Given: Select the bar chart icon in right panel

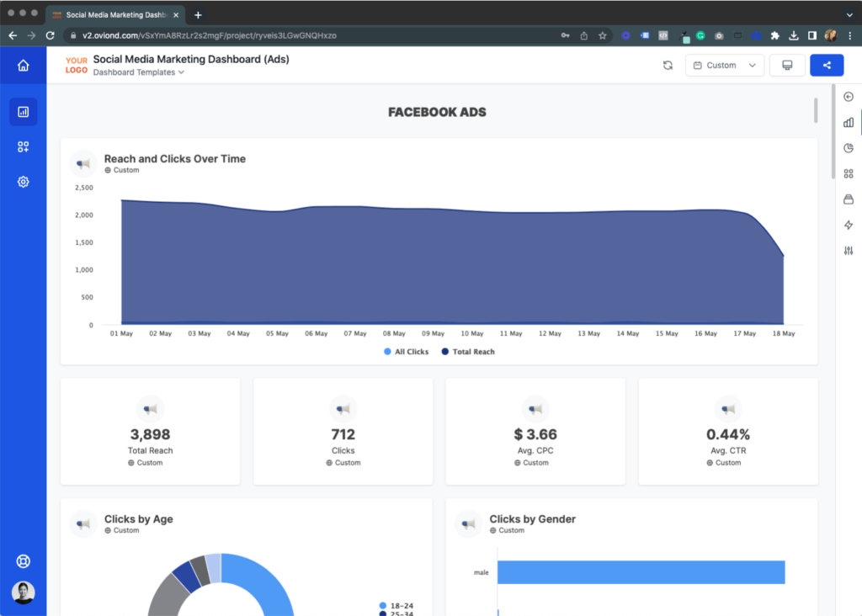Looking at the screenshot, I should [849, 123].
